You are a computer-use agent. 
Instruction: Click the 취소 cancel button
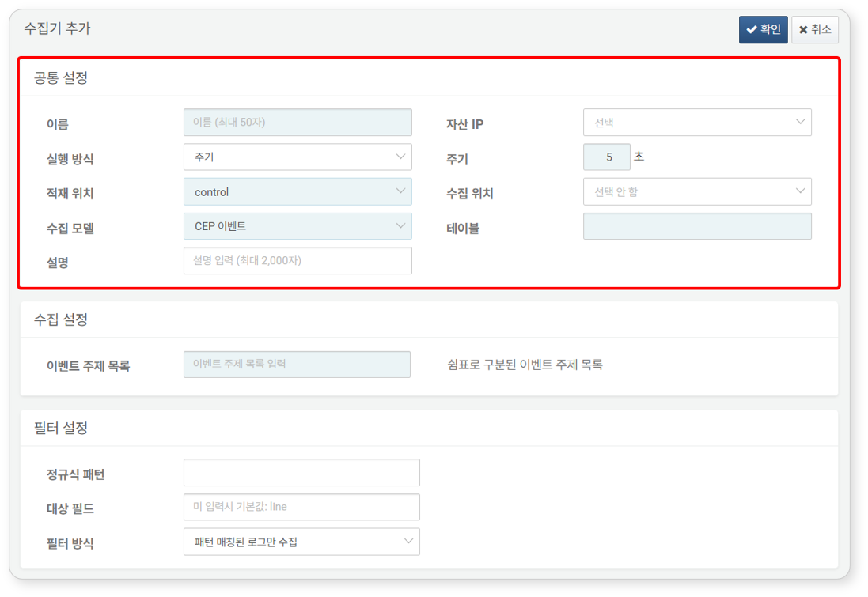point(815,29)
